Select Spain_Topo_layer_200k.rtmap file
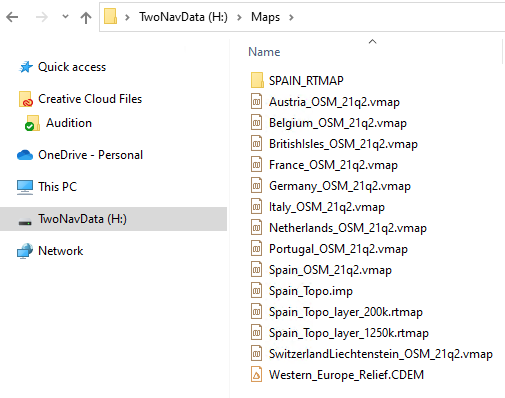 pyautogui.click(x=346, y=312)
